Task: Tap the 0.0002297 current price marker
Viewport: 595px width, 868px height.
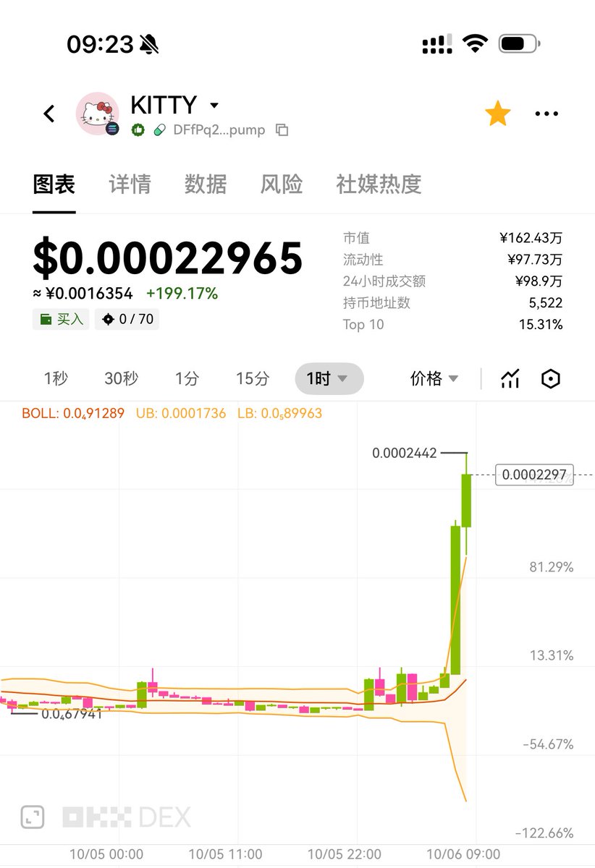Action: (x=534, y=475)
